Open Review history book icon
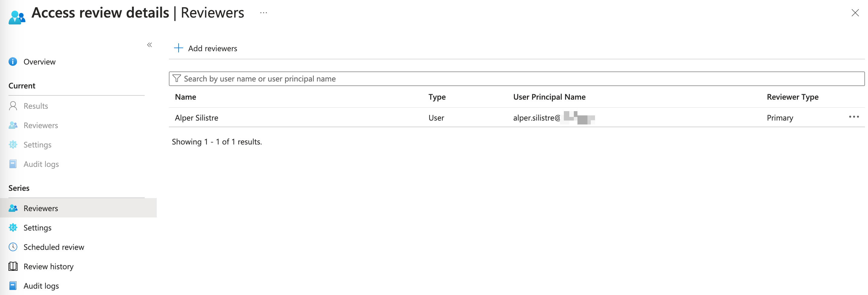Viewport: 868px width, 295px height. [13, 266]
